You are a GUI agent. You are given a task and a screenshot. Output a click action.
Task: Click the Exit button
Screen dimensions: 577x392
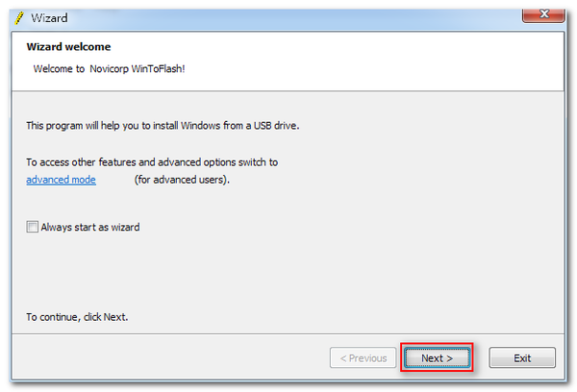point(522,357)
